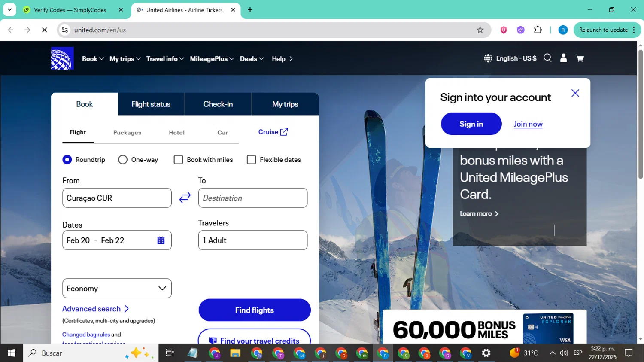Open the tab search dropdown arrow
Image resolution: width=644 pixels, height=362 pixels.
9,10
